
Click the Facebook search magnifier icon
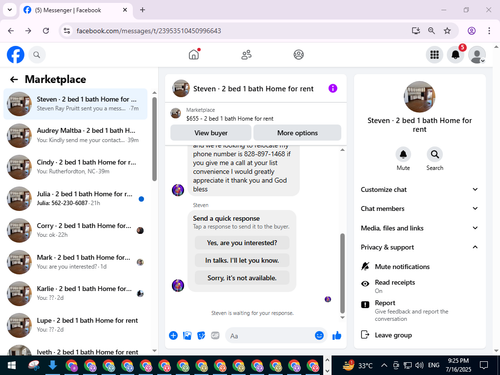click(37, 55)
